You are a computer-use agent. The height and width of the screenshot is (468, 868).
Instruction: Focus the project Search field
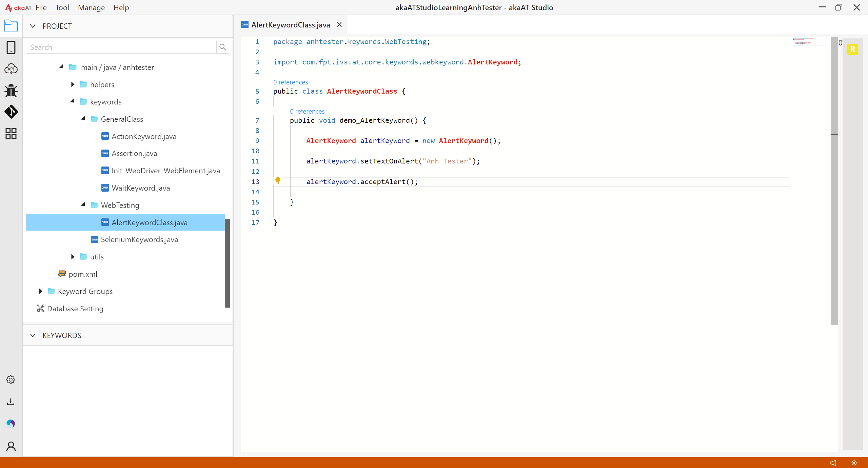click(x=121, y=47)
